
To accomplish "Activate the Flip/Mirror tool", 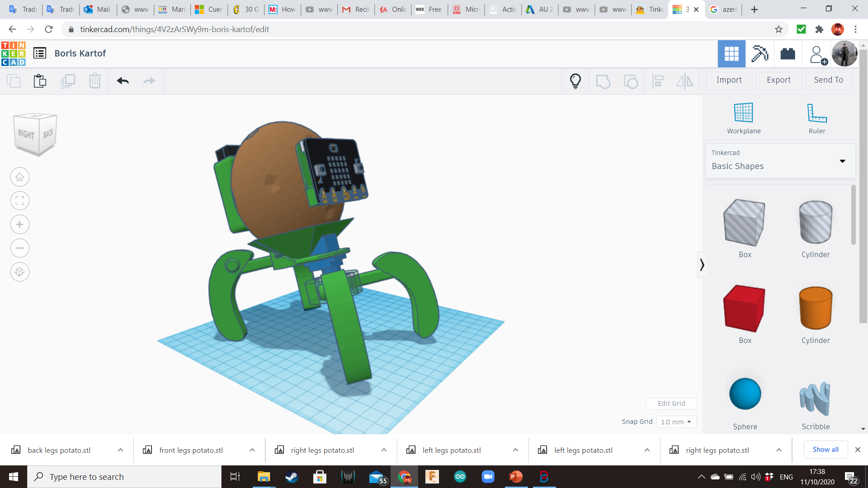I will [684, 81].
